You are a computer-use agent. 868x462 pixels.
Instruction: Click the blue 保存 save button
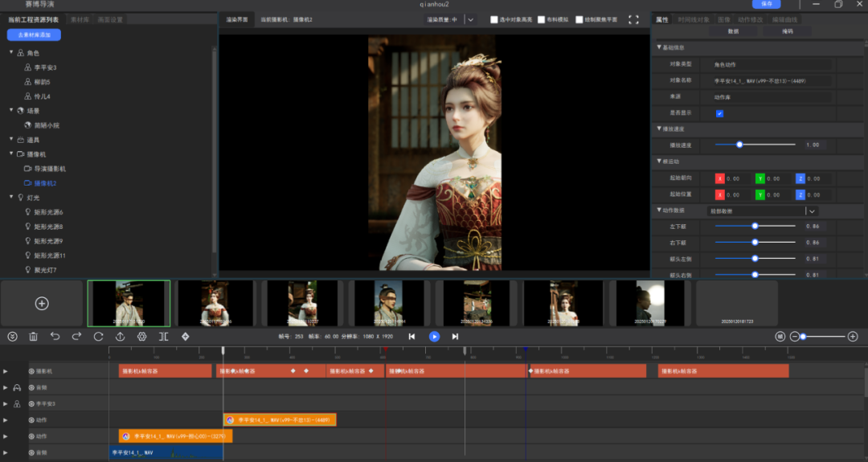[x=766, y=4]
